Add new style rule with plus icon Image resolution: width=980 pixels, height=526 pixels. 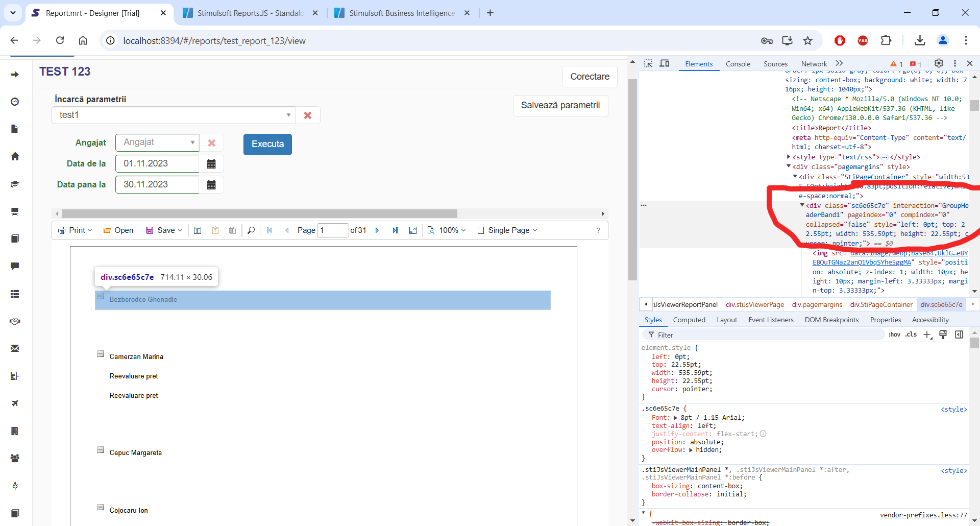(927, 334)
